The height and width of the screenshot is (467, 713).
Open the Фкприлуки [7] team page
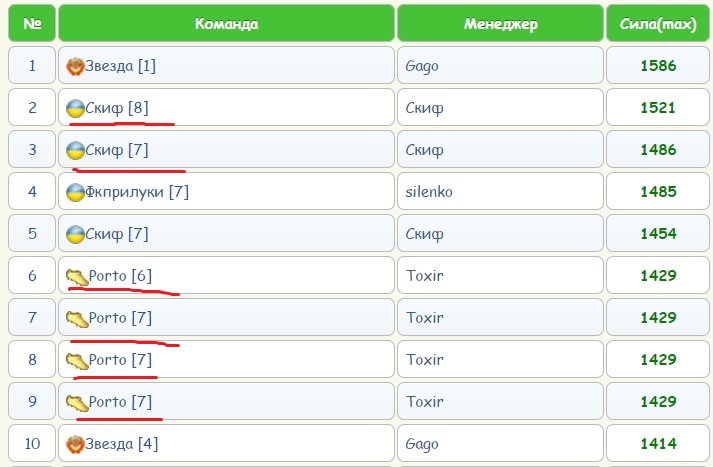pyautogui.click(x=137, y=192)
